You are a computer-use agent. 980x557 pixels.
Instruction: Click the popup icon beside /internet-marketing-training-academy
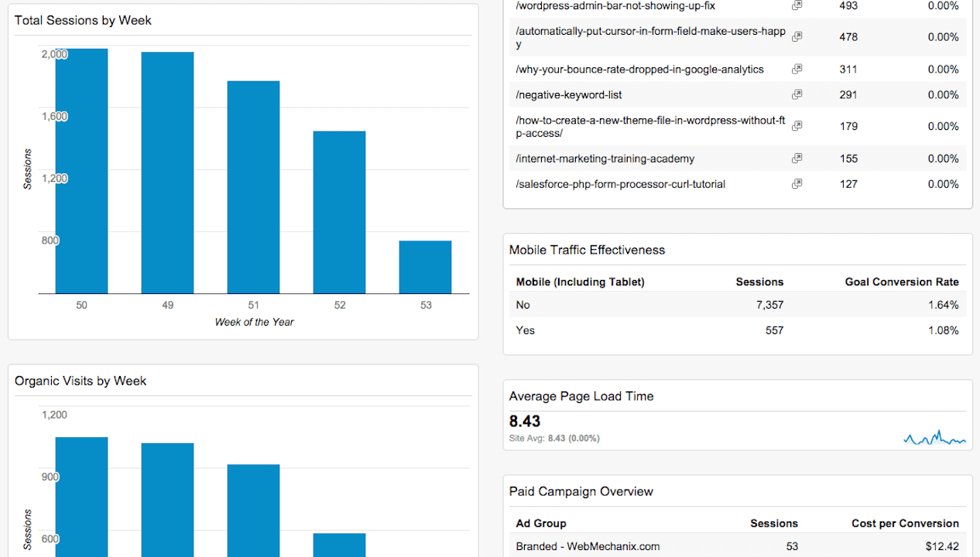[797, 158]
